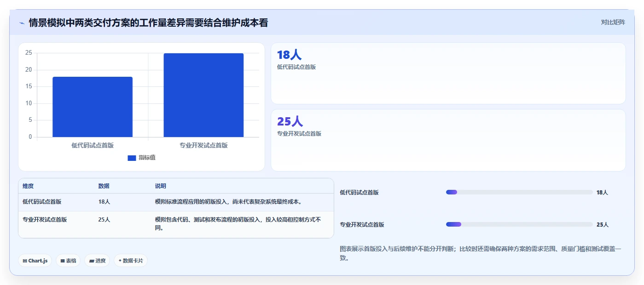Click the 专业开发试点首版 progress bar
The height and width of the screenshot is (285, 644).
click(519, 224)
